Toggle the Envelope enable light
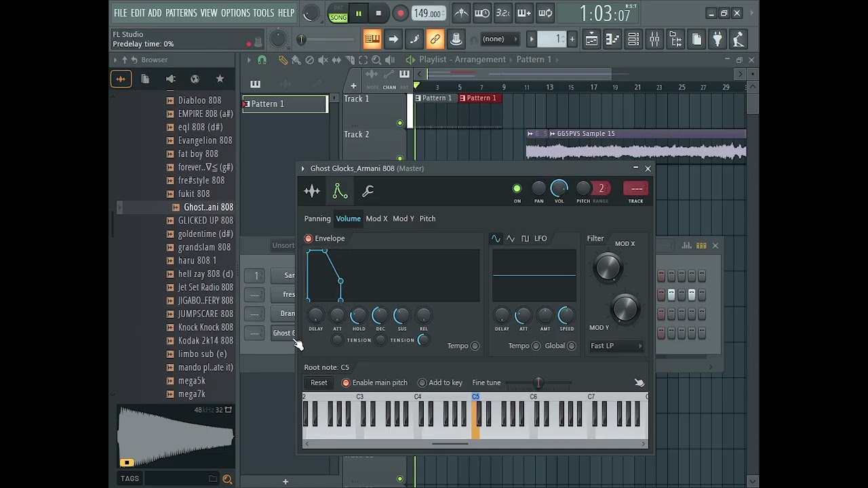Screen dimensions: 868x488 click(309, 239)
